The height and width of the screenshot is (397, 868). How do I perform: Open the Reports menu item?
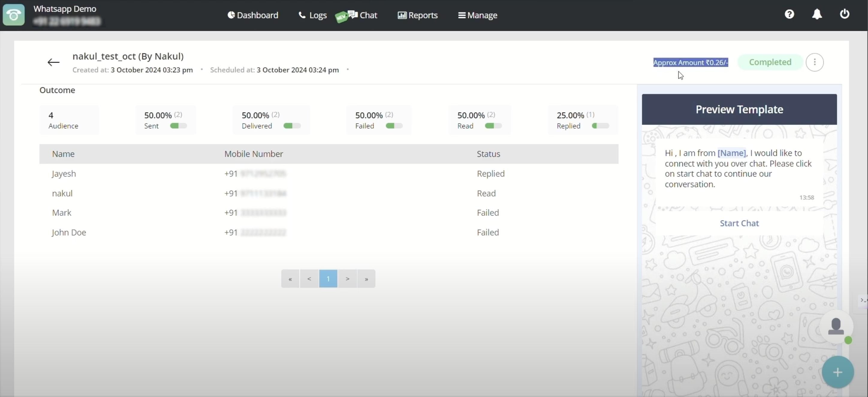point(418,15)
